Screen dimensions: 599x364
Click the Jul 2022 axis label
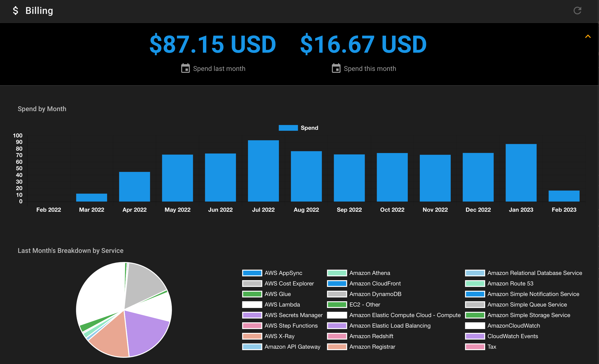[x=263, y=210]
